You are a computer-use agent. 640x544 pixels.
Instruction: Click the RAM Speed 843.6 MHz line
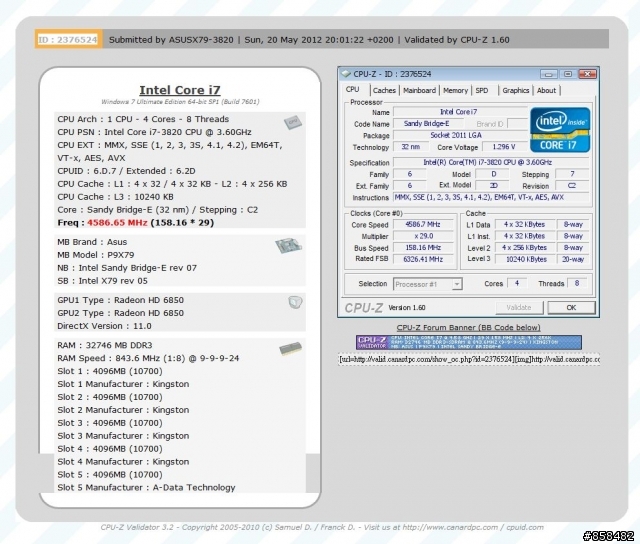coord(148,358)
